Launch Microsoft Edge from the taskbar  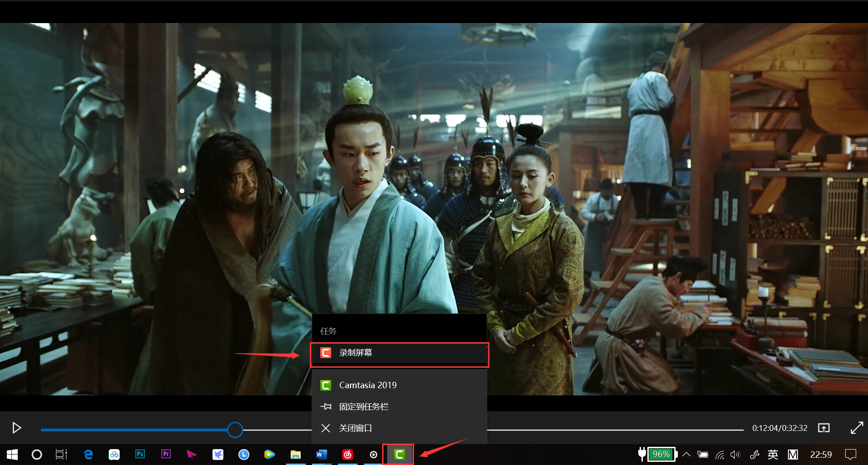click(x=88, y=455)
